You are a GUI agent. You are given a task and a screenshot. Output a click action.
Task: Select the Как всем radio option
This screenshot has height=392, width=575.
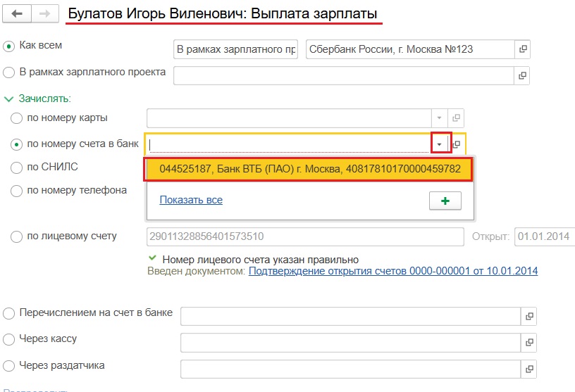pos(9,46)
